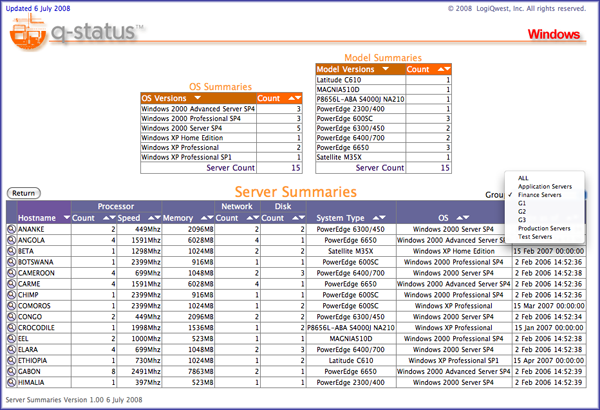The width and height of the screenshot is (600, 410).
Task: Click the Windows heading
Action: pos(554,34)
